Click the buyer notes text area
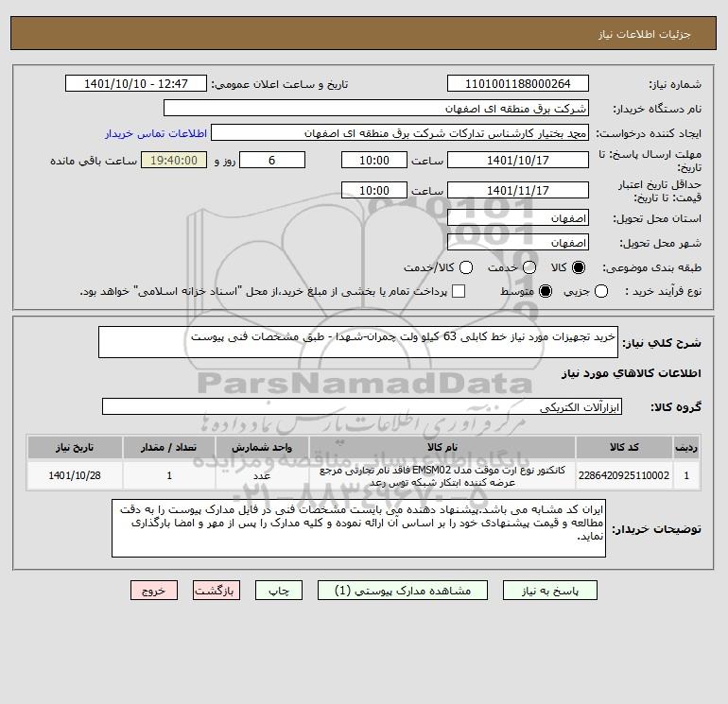This screenshot has height=704, width=728. [x=359, y=528]
